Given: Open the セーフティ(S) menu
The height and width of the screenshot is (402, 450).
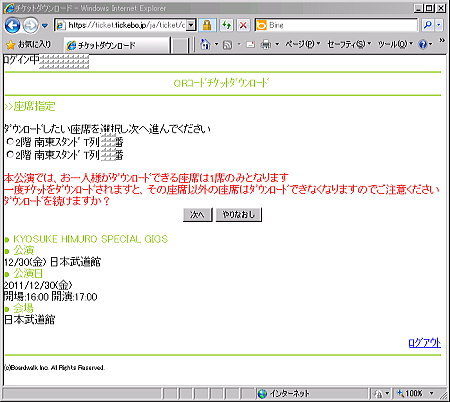Looking at the screenshot, I should [x=349, y=44].
